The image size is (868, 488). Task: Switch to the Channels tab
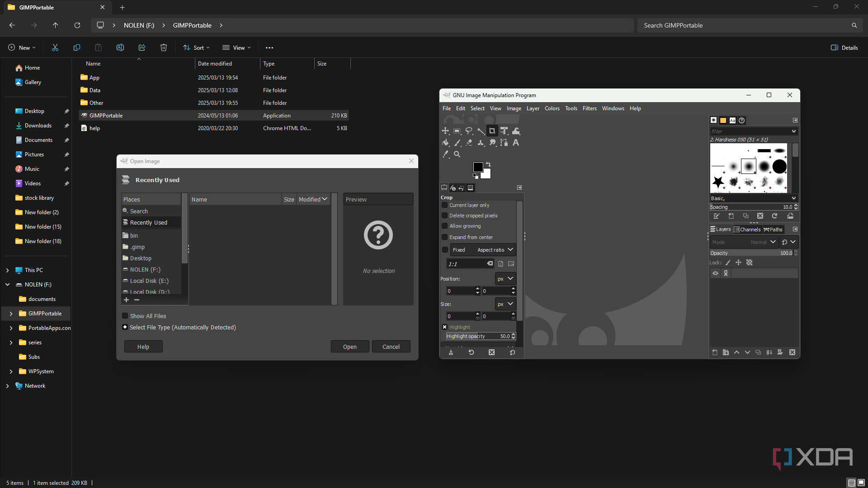point(747,230)
